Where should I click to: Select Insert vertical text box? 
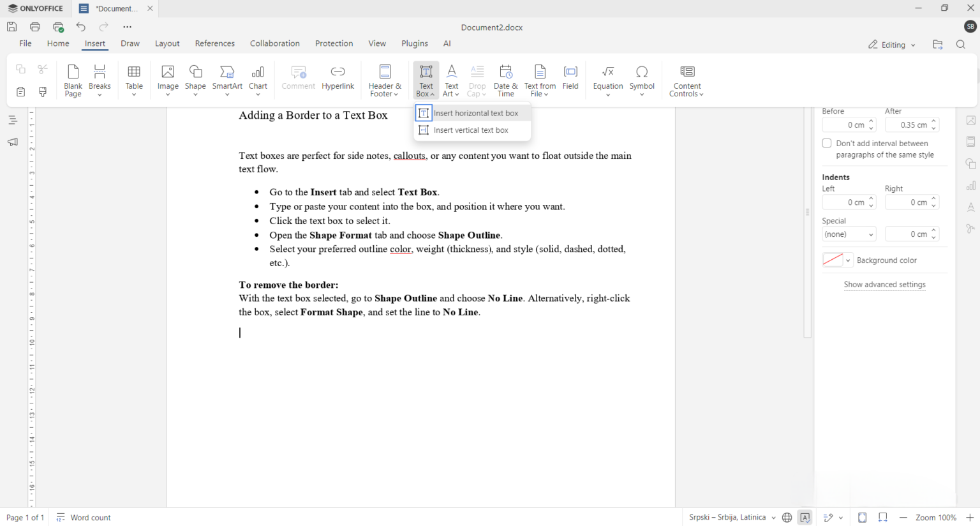tap(471, 130)
